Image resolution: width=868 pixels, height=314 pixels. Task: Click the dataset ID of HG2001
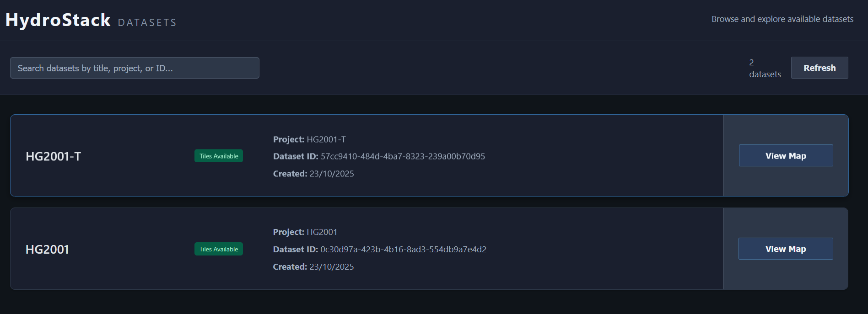click(x=379, y=249)
